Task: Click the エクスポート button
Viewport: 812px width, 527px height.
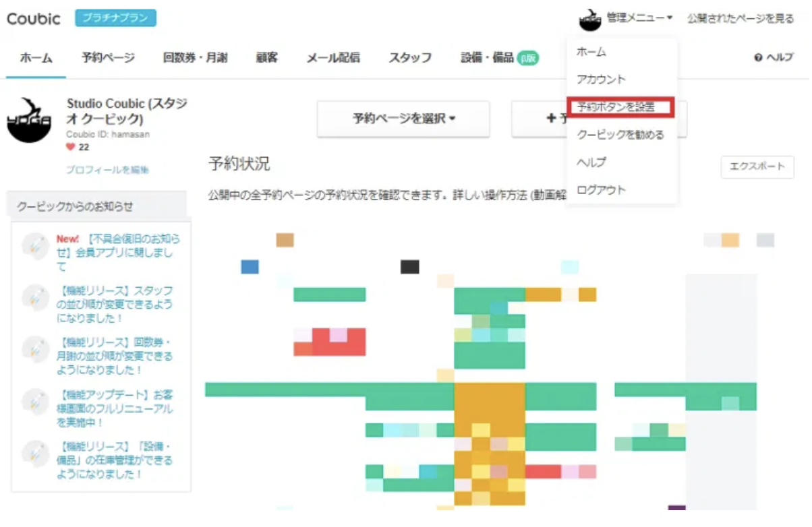Action: pos(757,167)
